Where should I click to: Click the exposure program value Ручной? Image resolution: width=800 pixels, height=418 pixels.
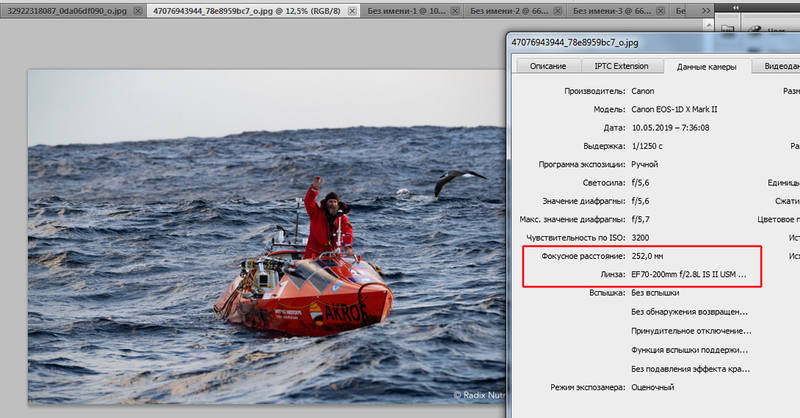click(645, 164)
